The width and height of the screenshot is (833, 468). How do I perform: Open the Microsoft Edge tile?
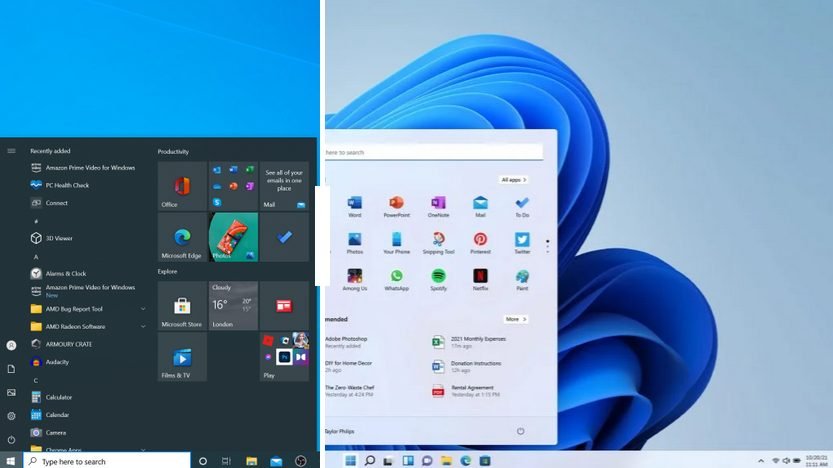pyautogui.click(x=182, y=237)
